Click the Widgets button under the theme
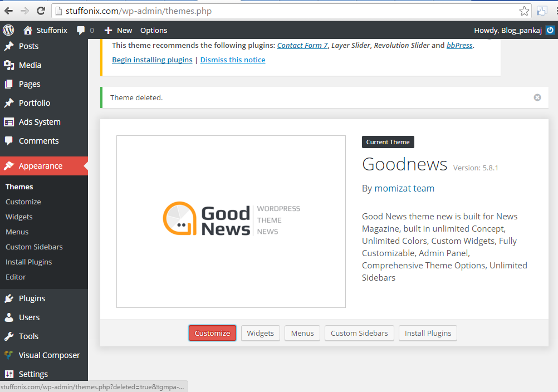 (x=261, y=334)
